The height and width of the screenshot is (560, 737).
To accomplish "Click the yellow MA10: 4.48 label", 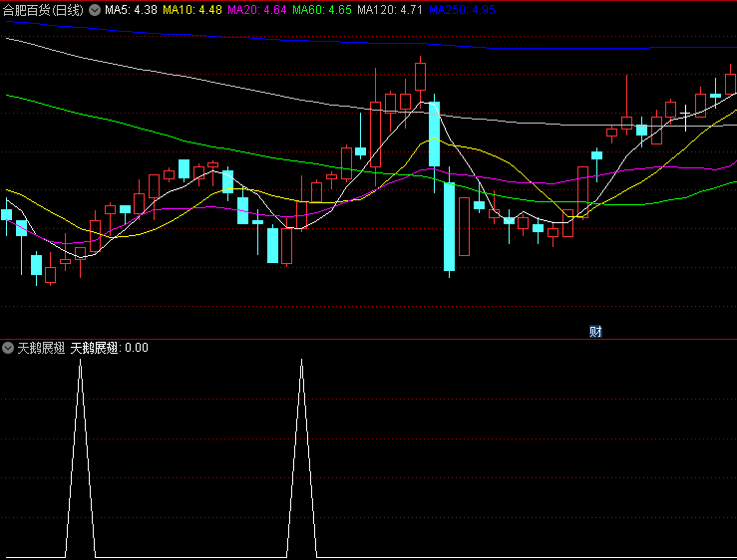I will tap(192, 10).
